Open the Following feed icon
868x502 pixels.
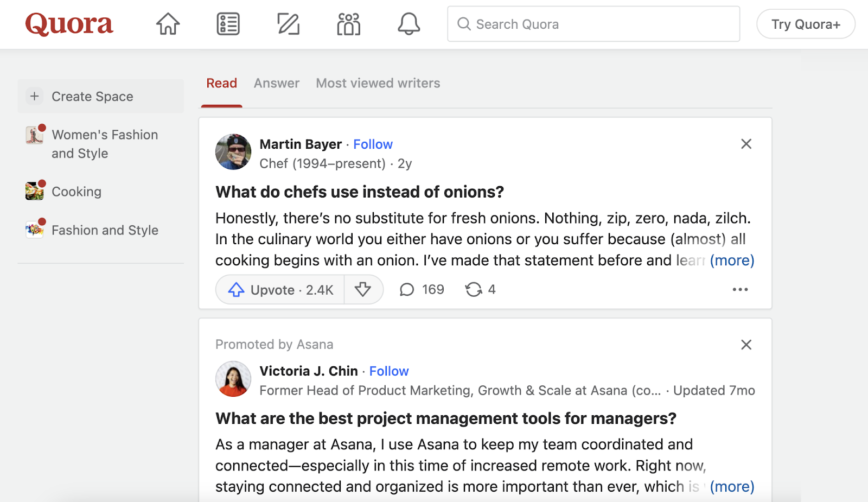pyautogui.click(x=227, y=24)
